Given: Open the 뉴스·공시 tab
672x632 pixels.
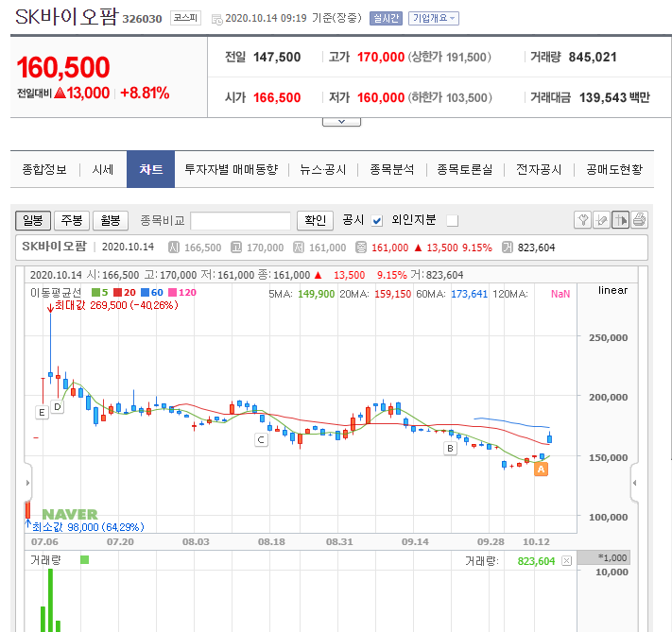Looking at the screenshot, I should [322, 170].
